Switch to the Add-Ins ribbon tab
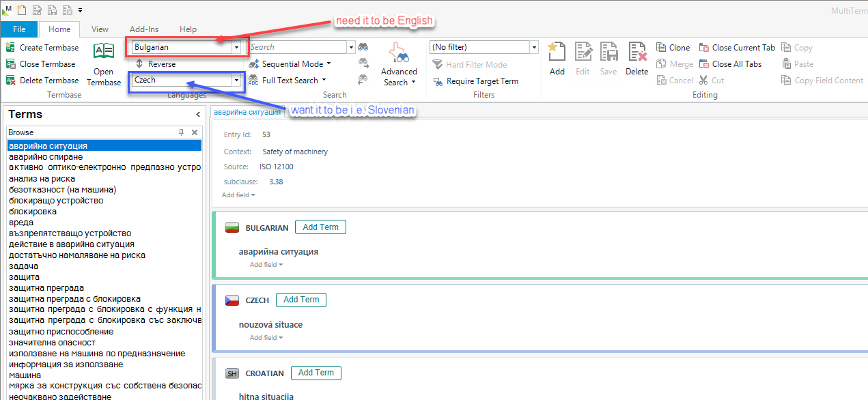The width and height of the screenshot is (868, 400). pyautogui.click(x=144, y=29)
